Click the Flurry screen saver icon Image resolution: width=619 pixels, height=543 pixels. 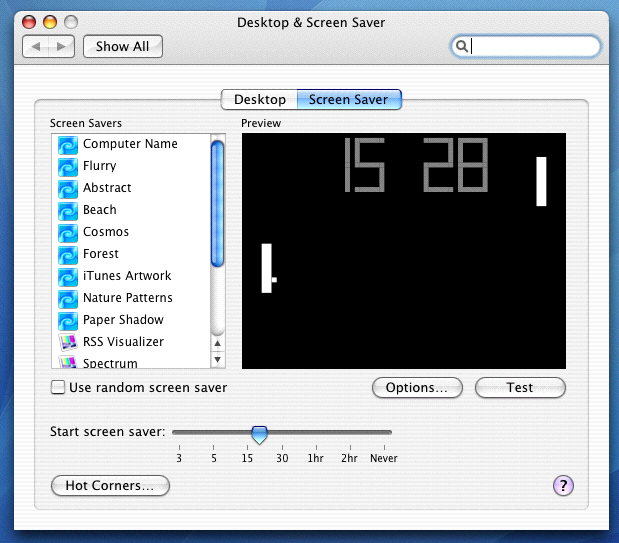[68, 167]
